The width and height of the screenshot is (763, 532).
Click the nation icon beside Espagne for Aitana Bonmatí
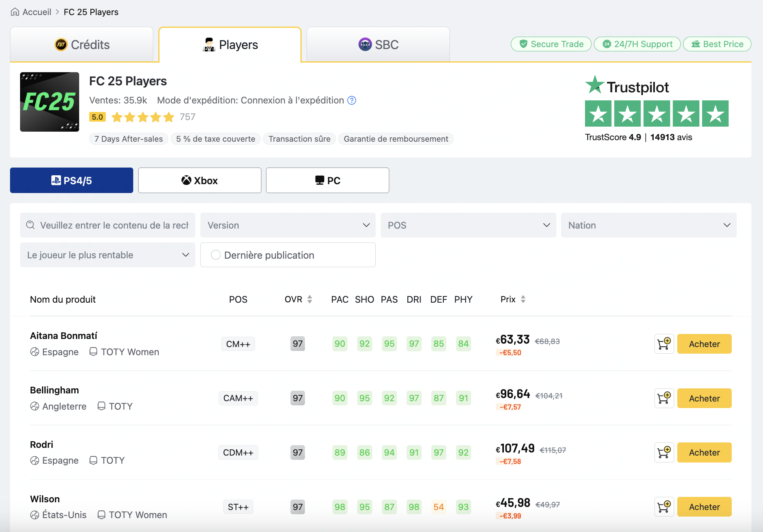(x=35, y=352)
